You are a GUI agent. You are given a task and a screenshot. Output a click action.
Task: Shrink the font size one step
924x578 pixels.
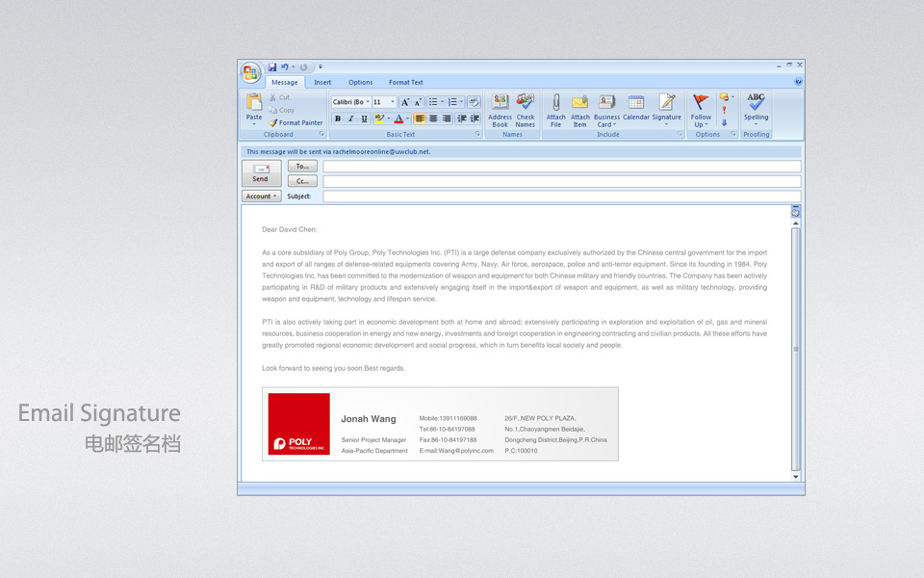click(418, 102)
